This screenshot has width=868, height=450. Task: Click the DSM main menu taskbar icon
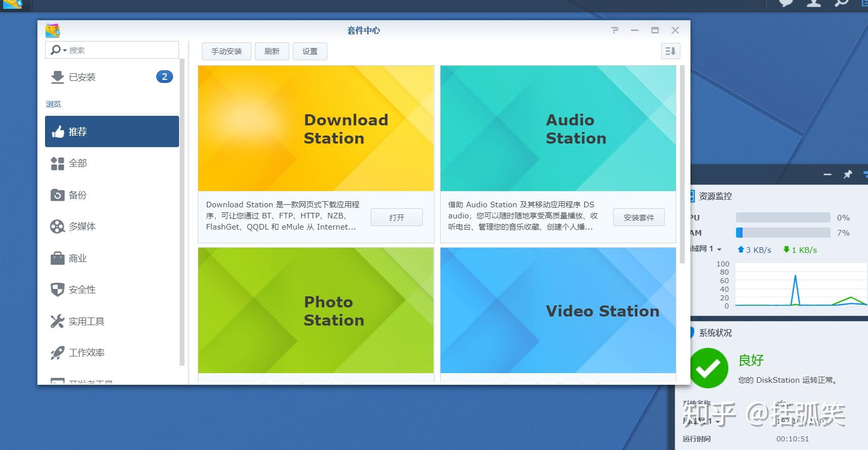12,4
